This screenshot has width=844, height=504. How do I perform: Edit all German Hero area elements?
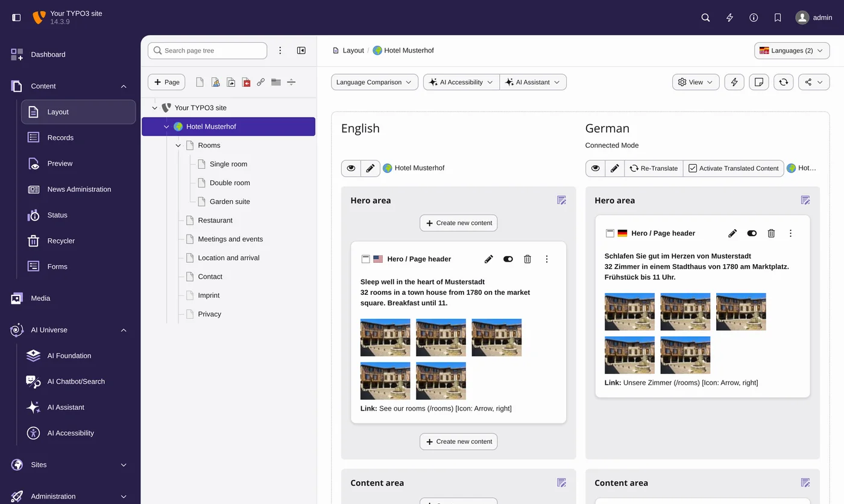tap(805, 200)
